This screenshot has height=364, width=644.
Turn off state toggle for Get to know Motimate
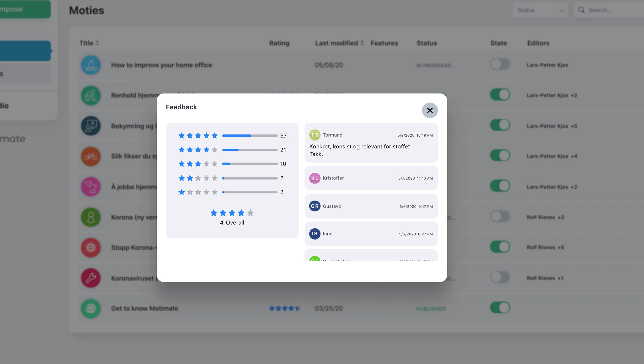(500, 308)
